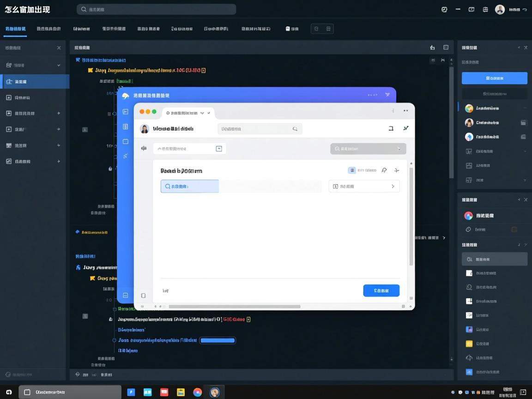Select the first underlined tab in the top tab bar
Screen dimensions: 532x399
[x=16, y=29]
